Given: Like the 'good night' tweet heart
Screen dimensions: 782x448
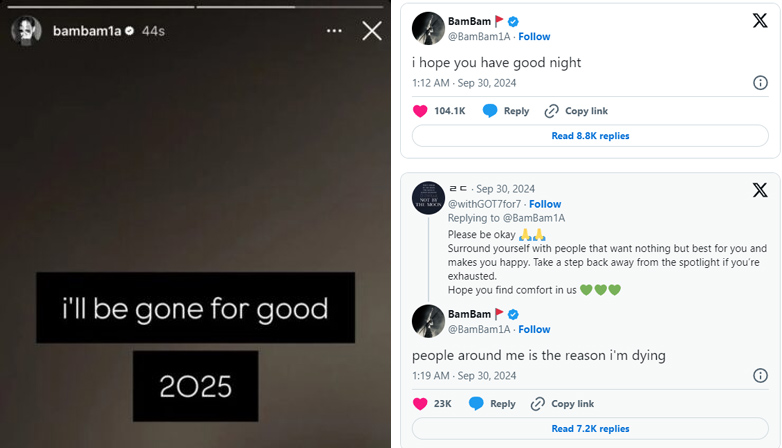Looking at the screenshot, I should point(421,111).
